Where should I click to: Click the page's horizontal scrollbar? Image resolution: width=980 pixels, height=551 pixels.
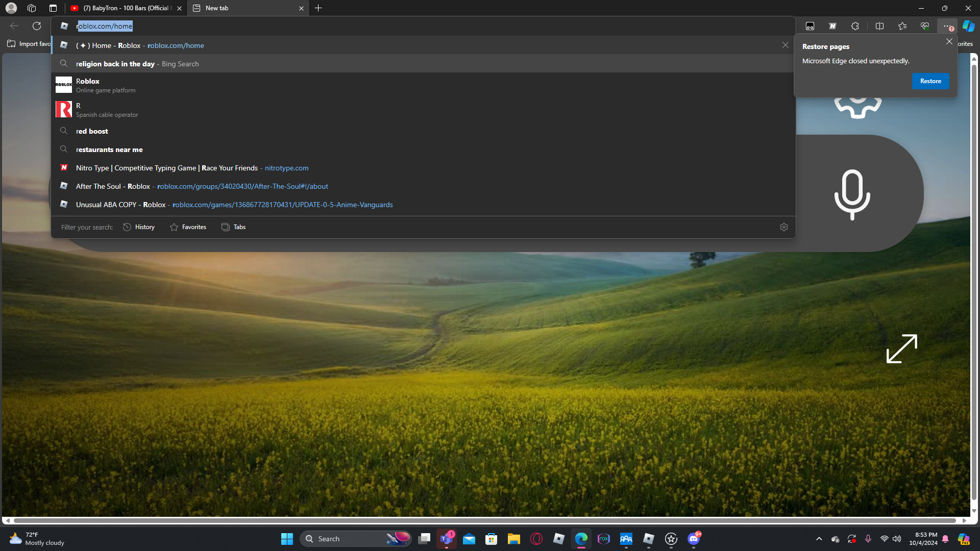(x=485, y=520)
